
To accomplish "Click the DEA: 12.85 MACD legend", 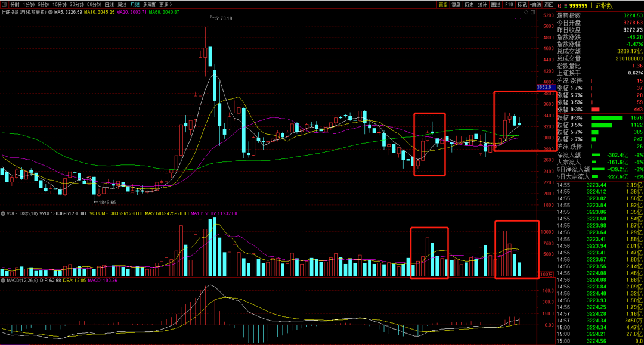I will point(75,281).
